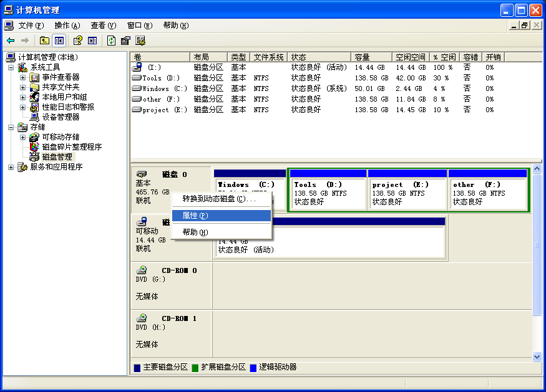
Task: Expand the Performance Logs (性能日志和警报) node
Action: coord(22,107)
